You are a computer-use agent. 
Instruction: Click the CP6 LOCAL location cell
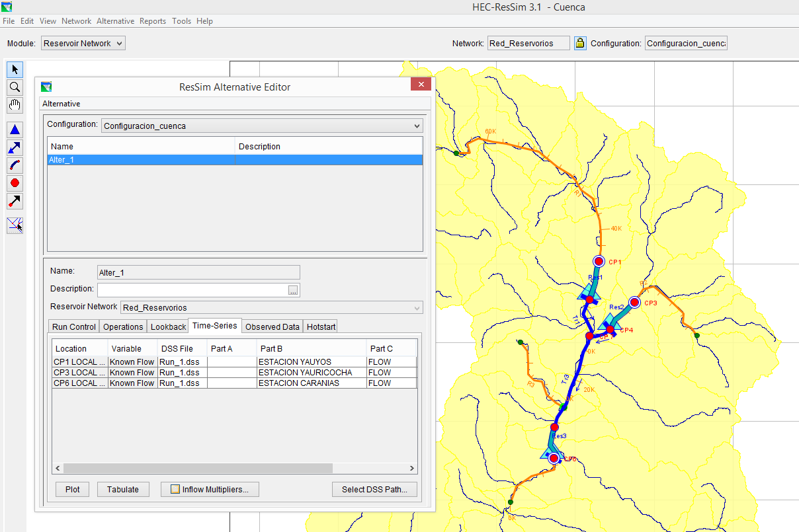(80, 383)
